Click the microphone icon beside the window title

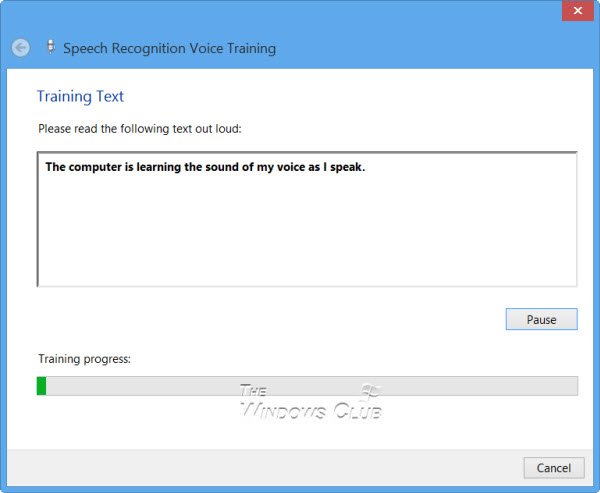pyautogui.click(x=50, y=47)
